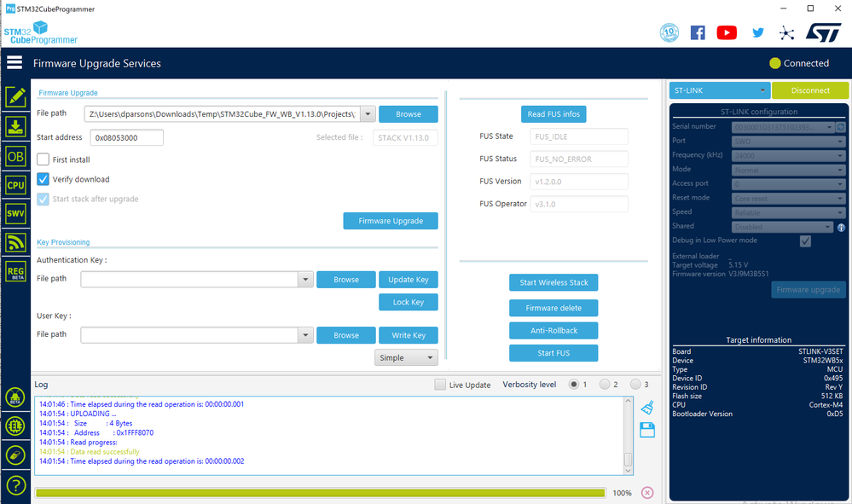Click the Lock Key button
The height and width of the screenshot is (504, 852).
click(x=408, y=302)
